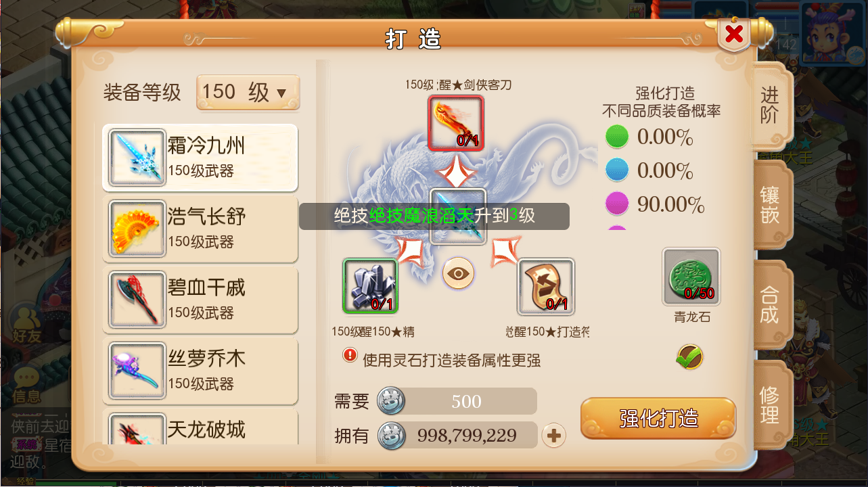
Task: Click the 青龙石 green stone icon
Action: pos(691,276)
